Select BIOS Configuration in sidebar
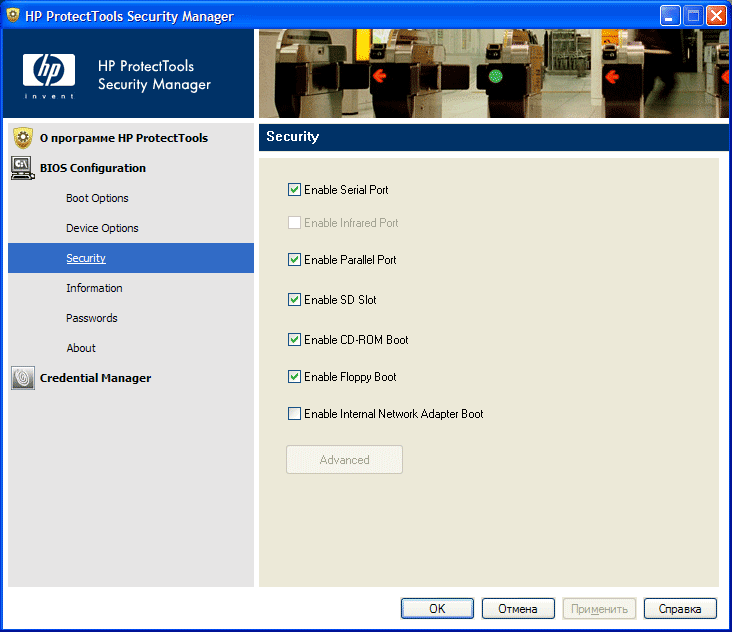The width and height of the screenshot is (732, 632). 93,168
